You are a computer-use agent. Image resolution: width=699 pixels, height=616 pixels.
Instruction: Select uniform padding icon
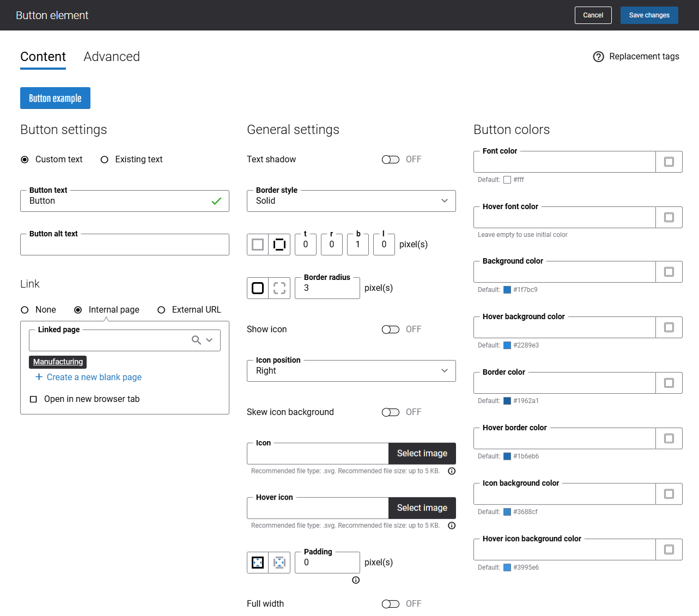click(258, 563)
